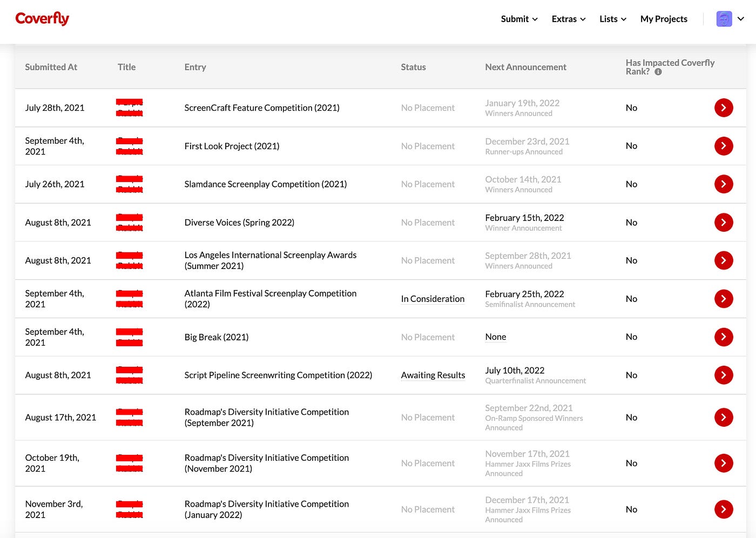Click redacted title in Big Break row
The height and width of the screenshot is (538, 756).
[130, 337]
